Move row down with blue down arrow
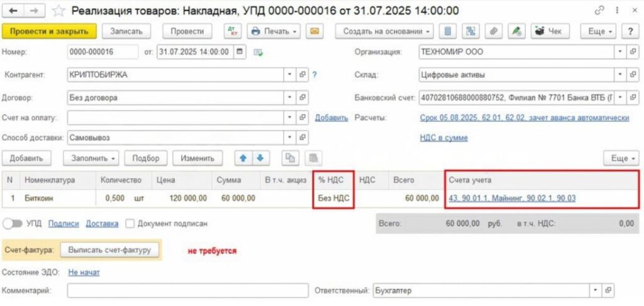Viewport: 644px width, 306px height. click(x=259, y=158)
